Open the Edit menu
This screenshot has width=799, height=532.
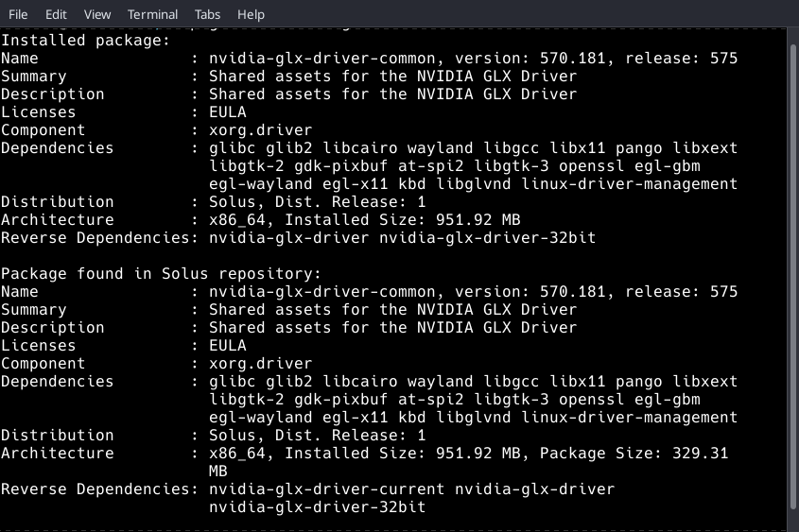click(x=56, y=14)
